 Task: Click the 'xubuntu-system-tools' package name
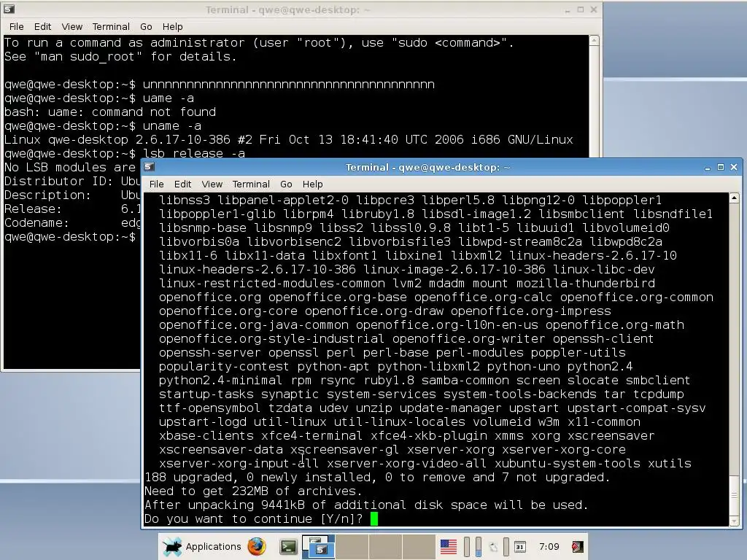[x=568, y=463]
